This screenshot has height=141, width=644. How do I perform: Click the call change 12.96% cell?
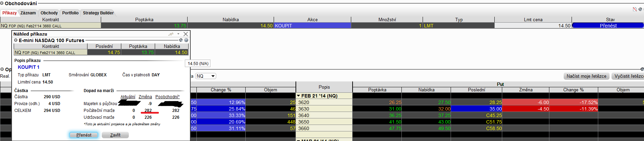221,102
